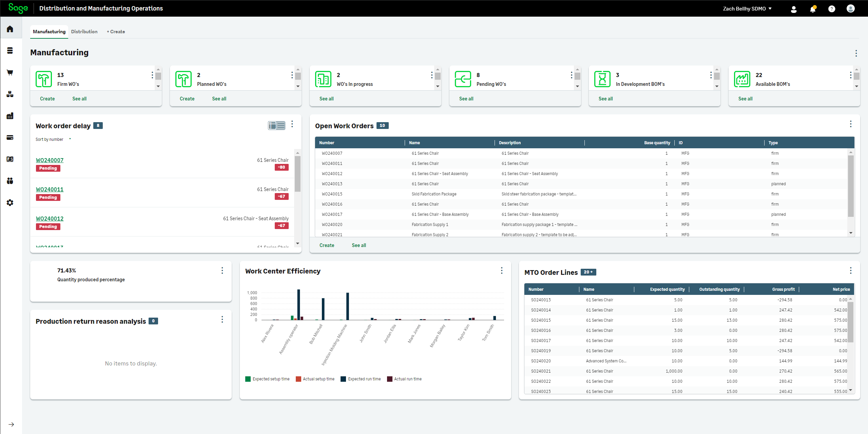The width and height of the screenshot is (868, 434).
Task: Open the Home icon in the sidebar
Action: coord(10,29)
